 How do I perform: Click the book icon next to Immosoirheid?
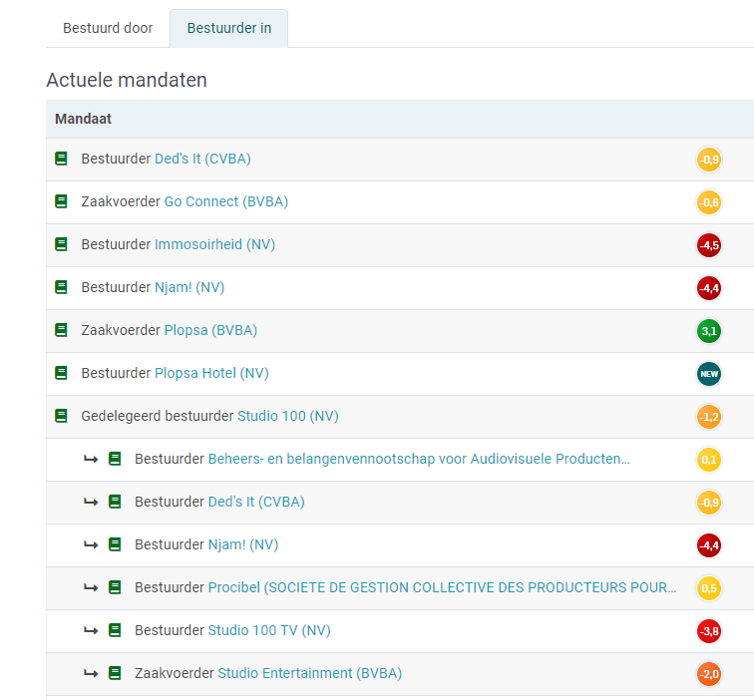pyautogui.click(x=62, y=244)
